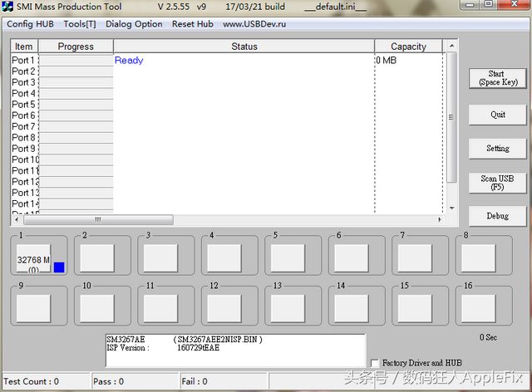Viewport: 532px width, 392px height.
Task: Select empty port slot 16
Action: pyautogui.click(x=479, y=308)
